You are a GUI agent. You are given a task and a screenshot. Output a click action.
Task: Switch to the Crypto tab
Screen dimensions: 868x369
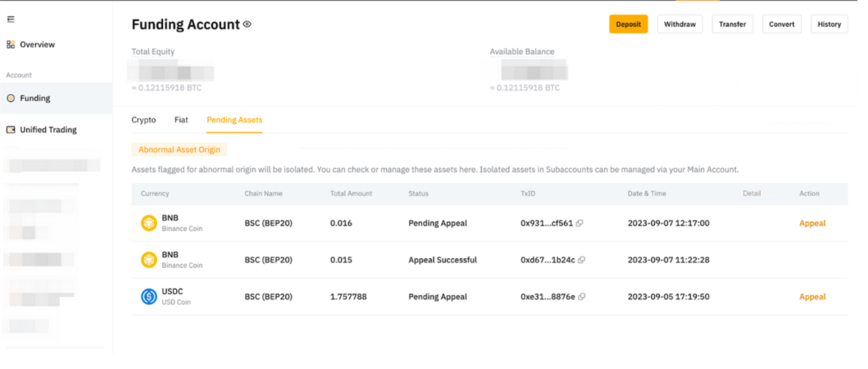pos(143,120)
